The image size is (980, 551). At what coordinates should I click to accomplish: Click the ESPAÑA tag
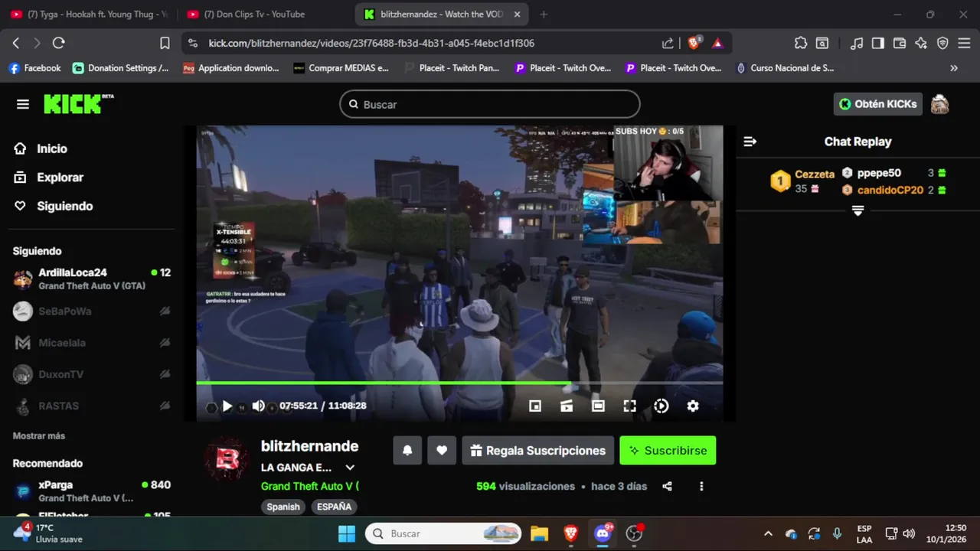pyautogui.click(x=335, y=507)
